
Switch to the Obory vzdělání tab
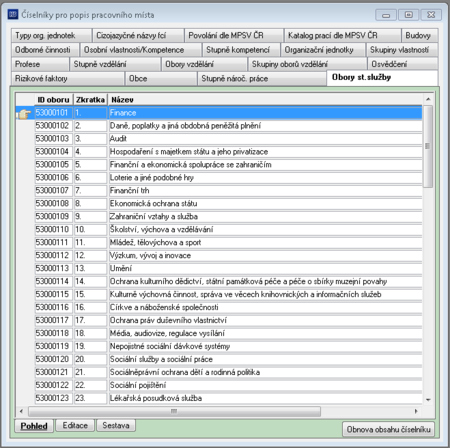(205, 64)
